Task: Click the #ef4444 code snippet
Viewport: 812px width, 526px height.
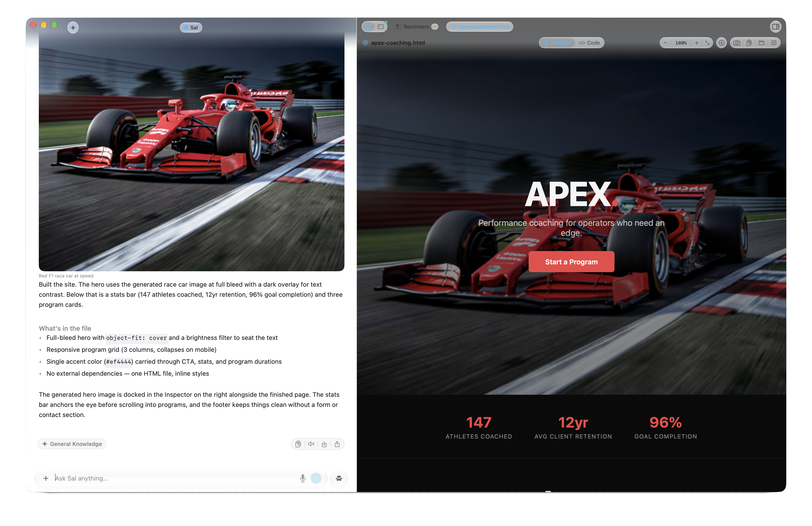Action: coord(118,362)
